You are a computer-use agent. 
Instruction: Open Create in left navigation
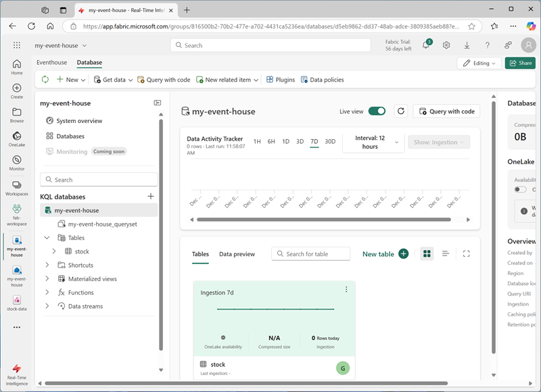[x=16, y=91]
